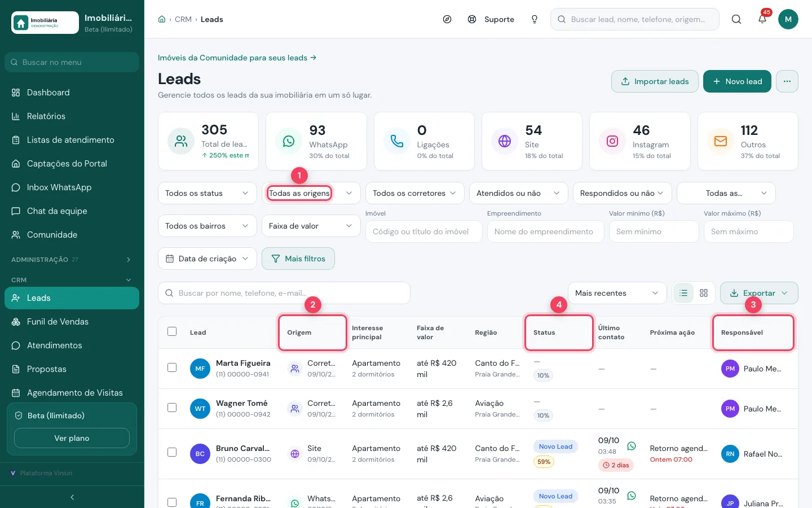Open the notifications bell
Screen dimensions: 812x508
coord(762,19)
